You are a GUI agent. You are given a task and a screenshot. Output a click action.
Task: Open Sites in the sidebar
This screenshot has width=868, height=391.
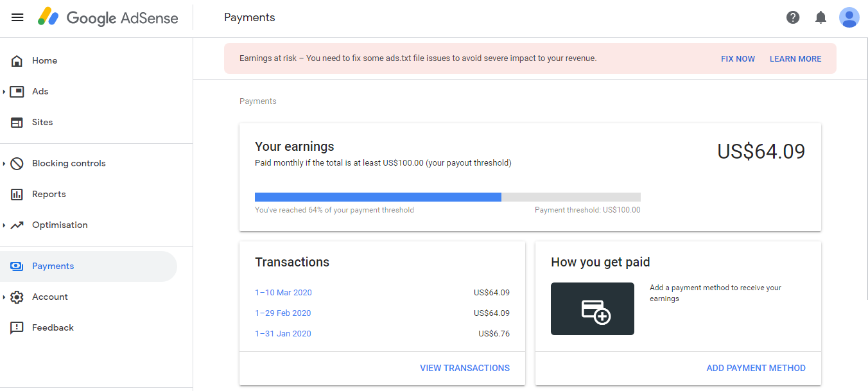point(42,122)
